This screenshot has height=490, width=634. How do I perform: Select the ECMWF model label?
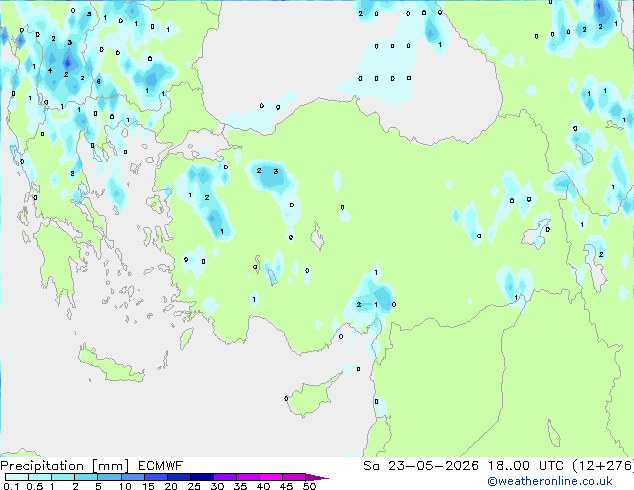[161, 466]
